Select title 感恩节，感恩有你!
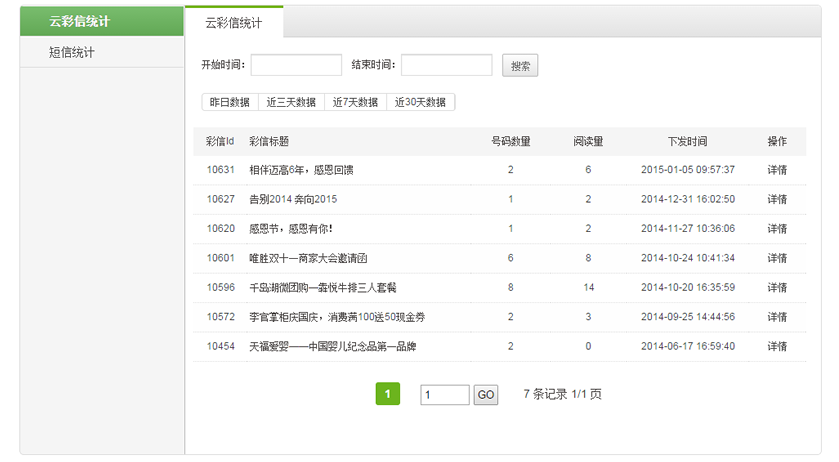839x462 pixels. [x=291, y=229]
